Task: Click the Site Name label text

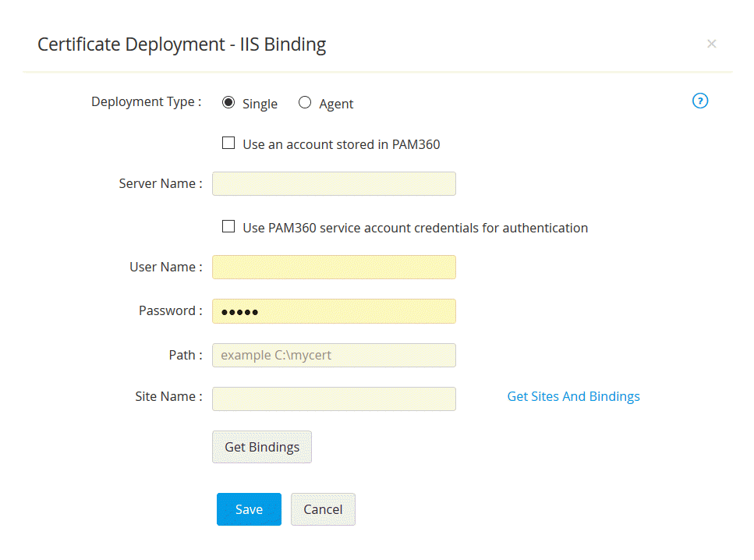Action: (x=168, y=396)
